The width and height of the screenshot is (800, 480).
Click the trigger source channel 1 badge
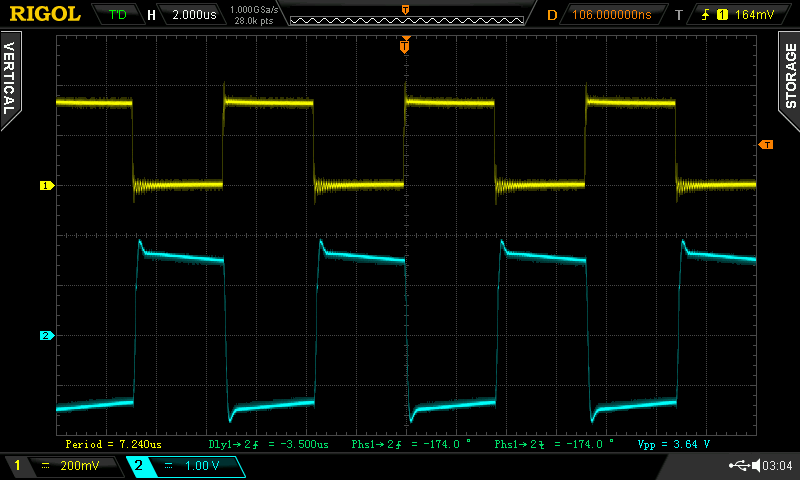tap(722, 15)
